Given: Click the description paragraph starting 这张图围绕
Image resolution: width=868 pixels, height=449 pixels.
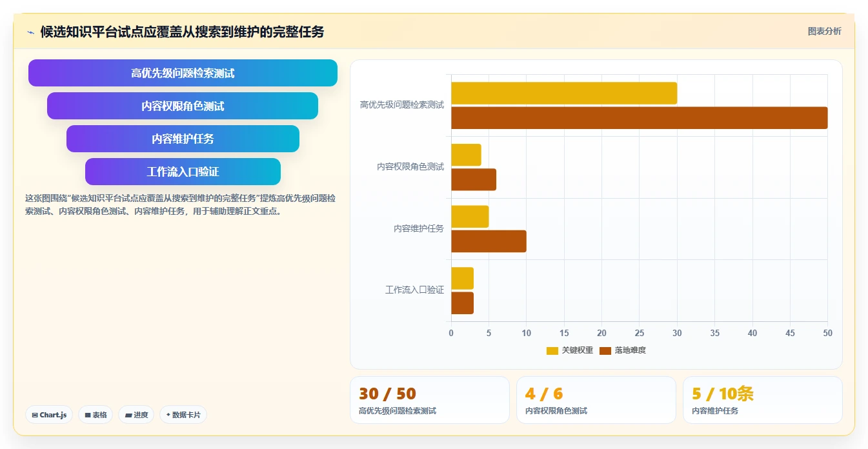Looking at the screenshot, I should pyautogui.click(x=180, y=205).
